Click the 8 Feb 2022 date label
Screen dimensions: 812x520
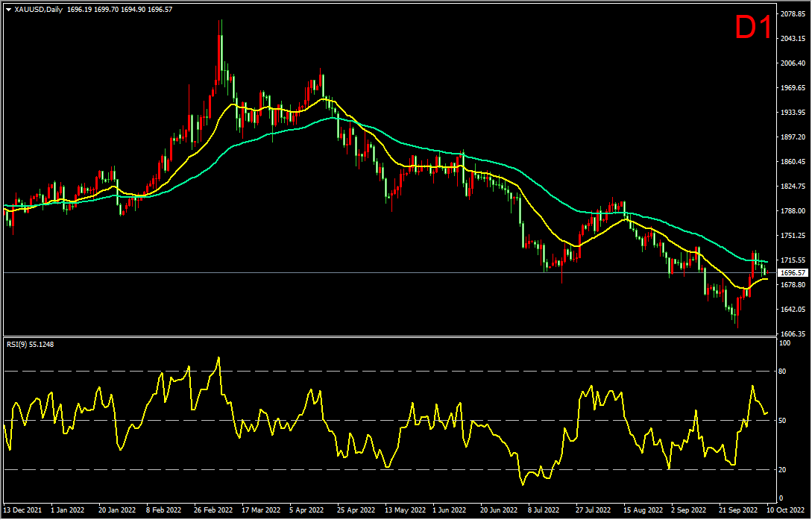coord(163,510)
